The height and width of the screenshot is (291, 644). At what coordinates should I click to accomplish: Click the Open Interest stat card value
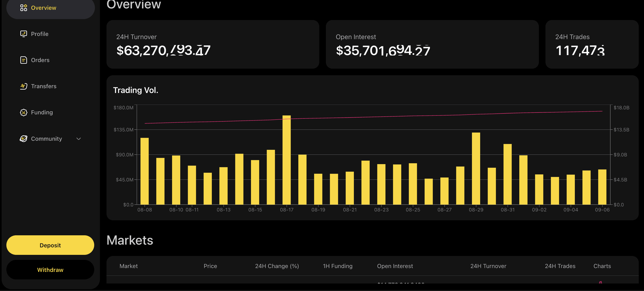click(383, 50)
